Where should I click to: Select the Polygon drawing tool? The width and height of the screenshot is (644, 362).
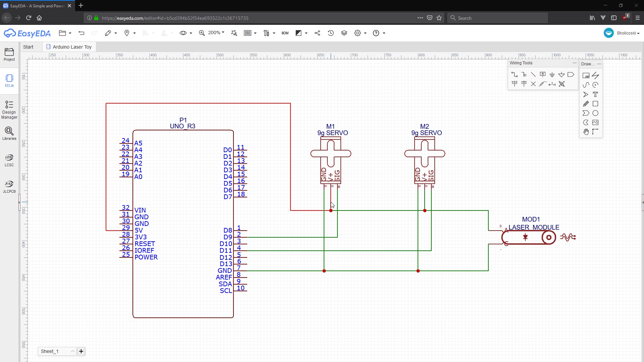[x=586, y=113]
